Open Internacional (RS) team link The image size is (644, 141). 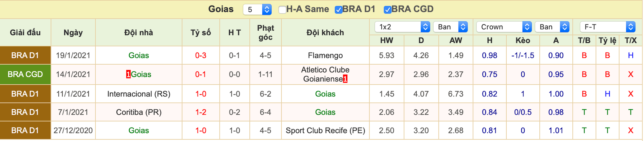point(139,94)
